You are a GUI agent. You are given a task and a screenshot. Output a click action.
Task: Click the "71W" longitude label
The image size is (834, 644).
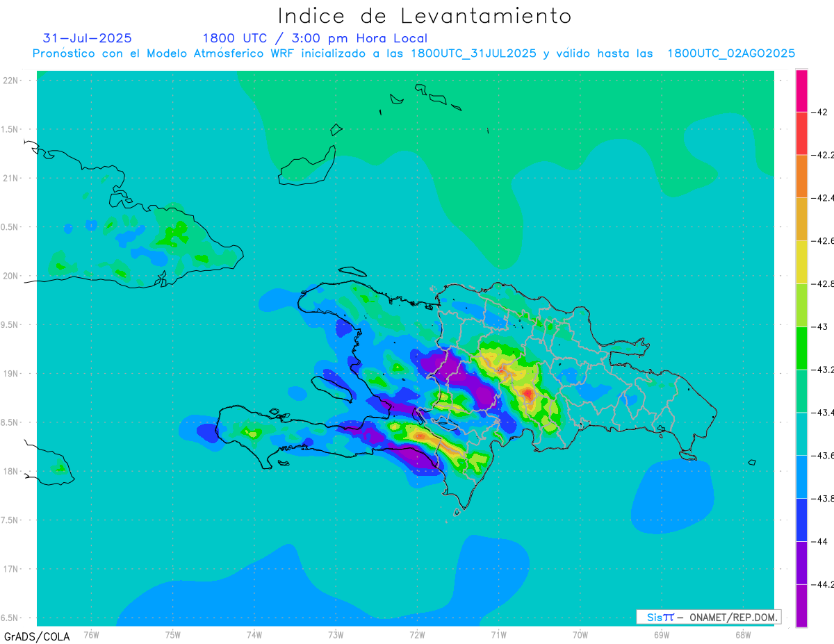498,634
